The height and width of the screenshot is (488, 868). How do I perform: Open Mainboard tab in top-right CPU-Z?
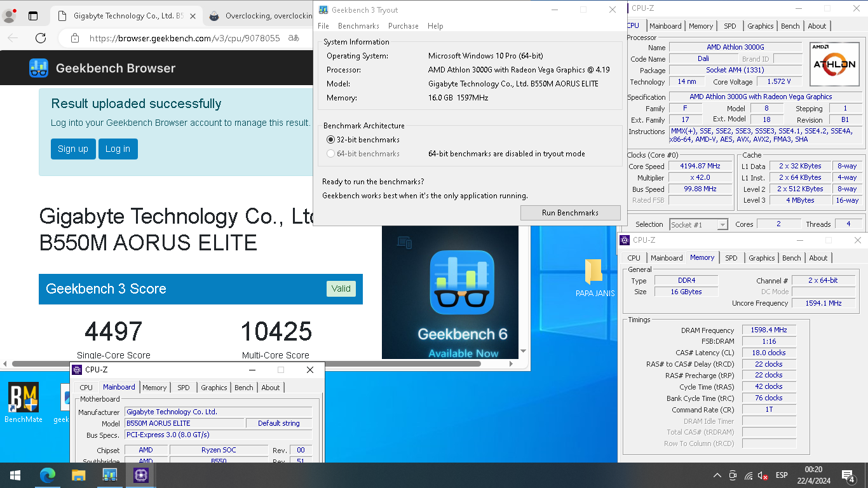click(x=665, y=26)
